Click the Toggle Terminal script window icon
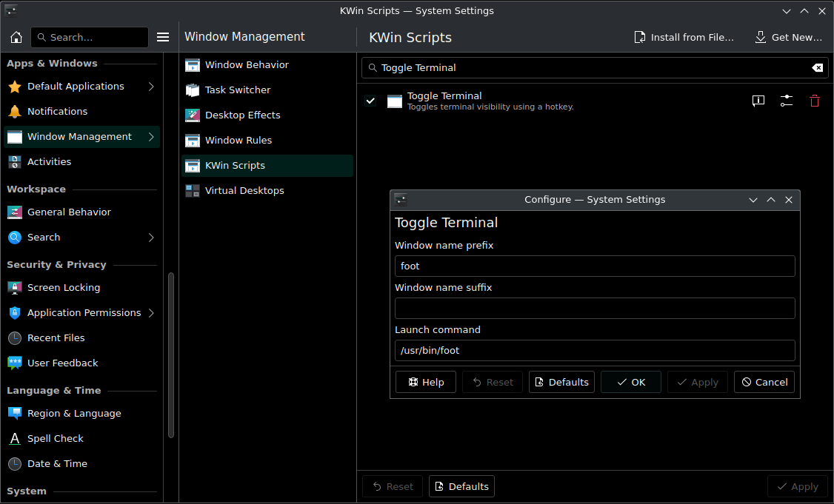Screen dimensions: 834x504 (395, 101)
